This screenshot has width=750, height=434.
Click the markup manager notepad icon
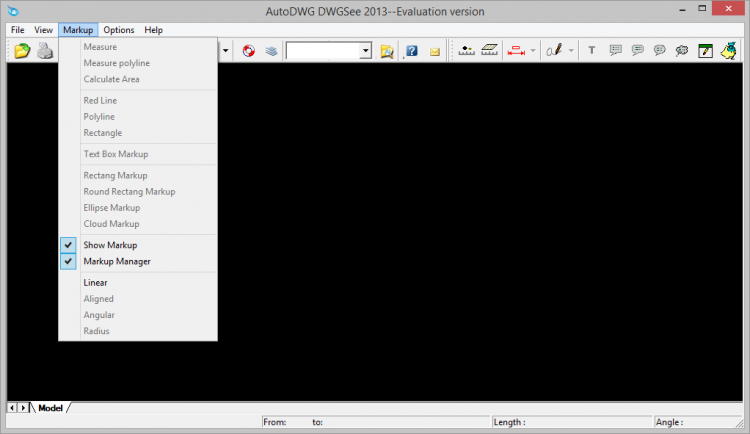coord(706,51)
